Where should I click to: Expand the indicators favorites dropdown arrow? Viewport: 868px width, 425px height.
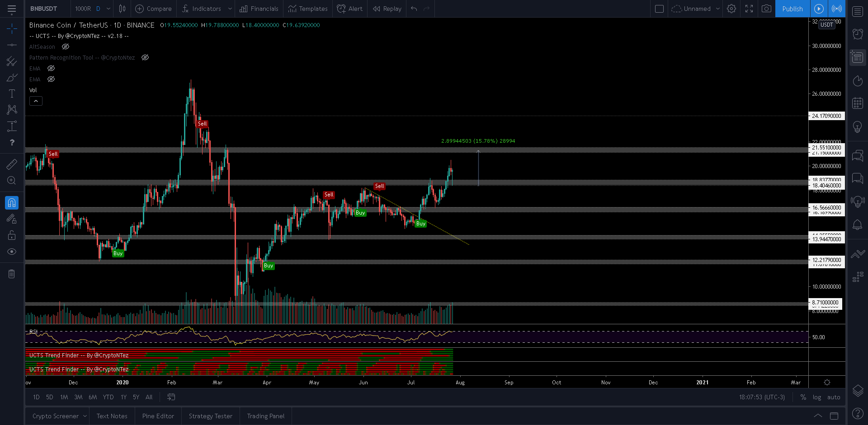coord(230,9)
